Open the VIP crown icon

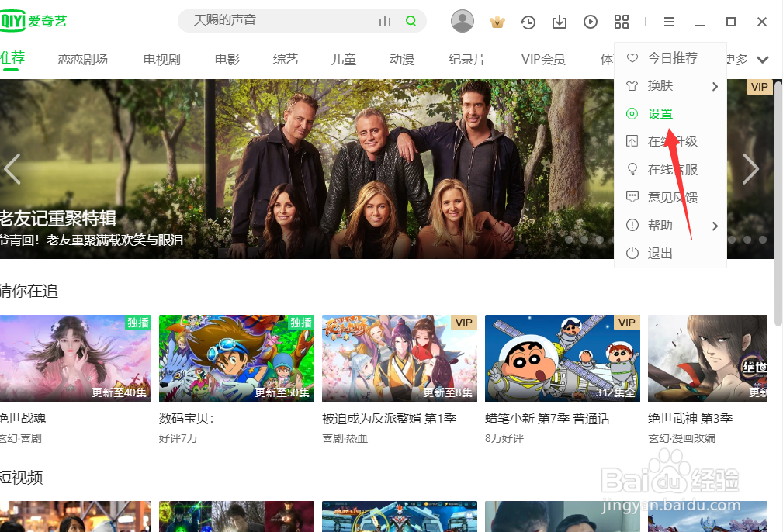pos(497,22)
